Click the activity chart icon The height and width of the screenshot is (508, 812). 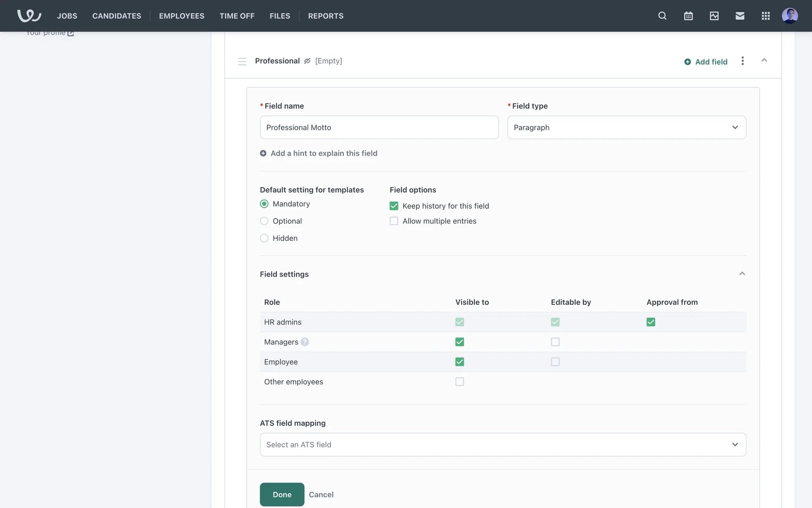point(714,16)
